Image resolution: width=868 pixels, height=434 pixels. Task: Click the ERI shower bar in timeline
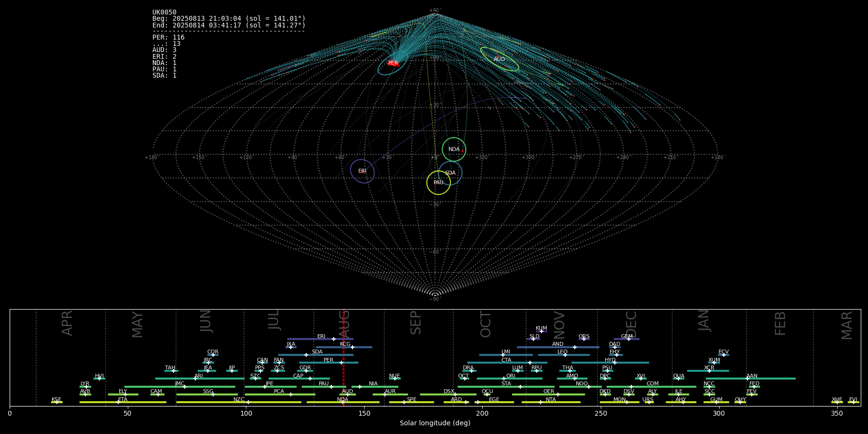(320, 339)
